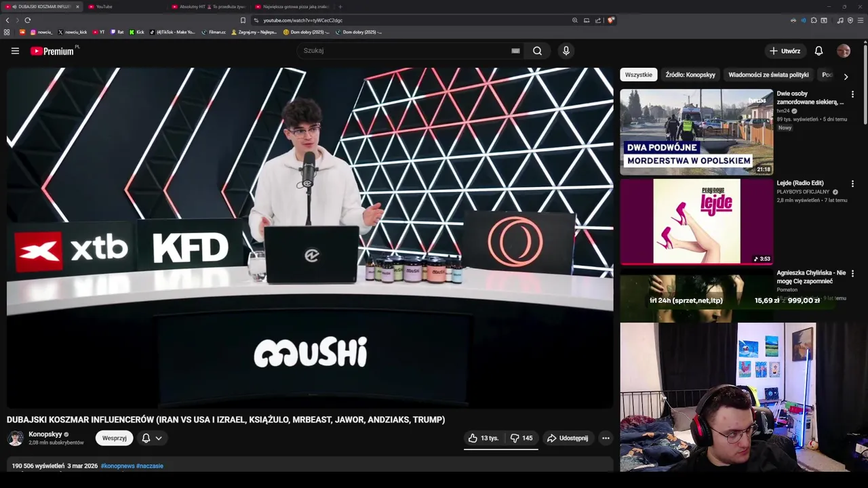
Task: Open the Filman.cc bookmark
Action: point(214,32)
